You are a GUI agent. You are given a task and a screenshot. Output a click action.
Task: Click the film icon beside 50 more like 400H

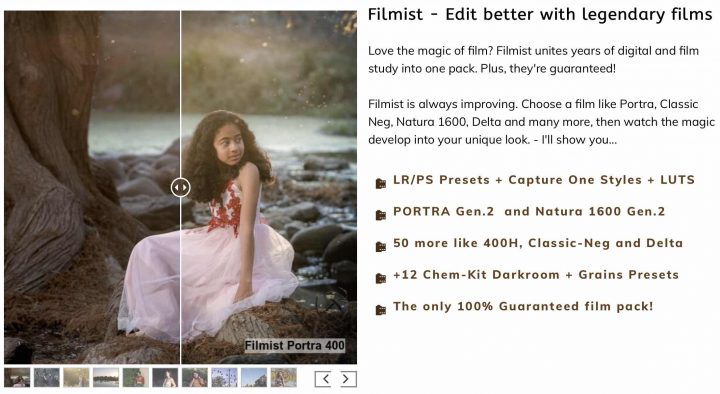(381, 247)
